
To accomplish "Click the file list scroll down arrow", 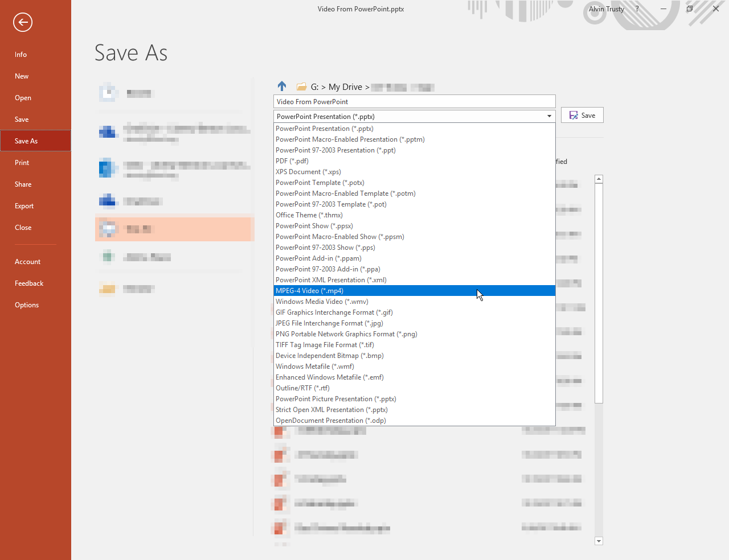I will pyautogui.click(x=599, y=541).
